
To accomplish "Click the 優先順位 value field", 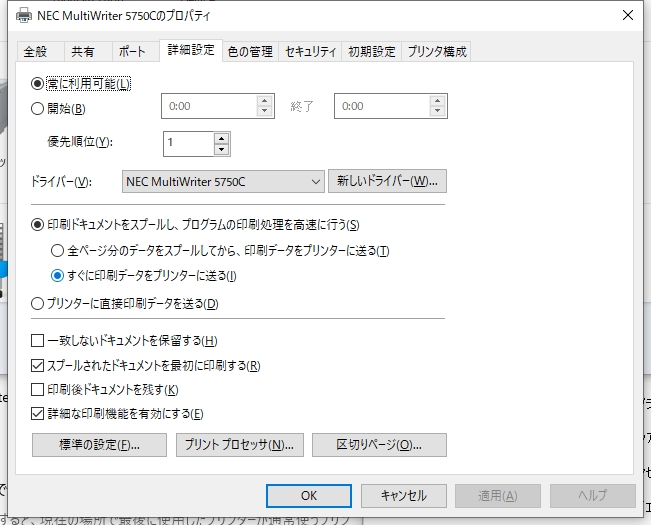I will [189, 144].
